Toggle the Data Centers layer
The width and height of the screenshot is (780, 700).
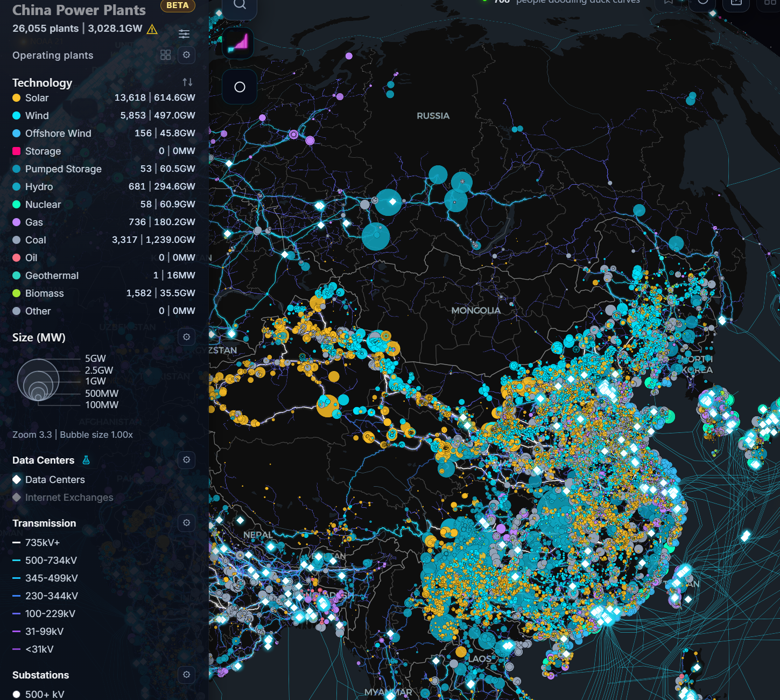pyautogui.click(x=54, y=480)
